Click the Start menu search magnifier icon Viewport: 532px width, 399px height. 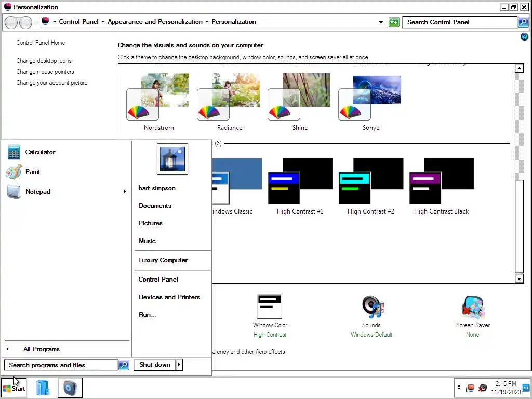click(124, 365)
